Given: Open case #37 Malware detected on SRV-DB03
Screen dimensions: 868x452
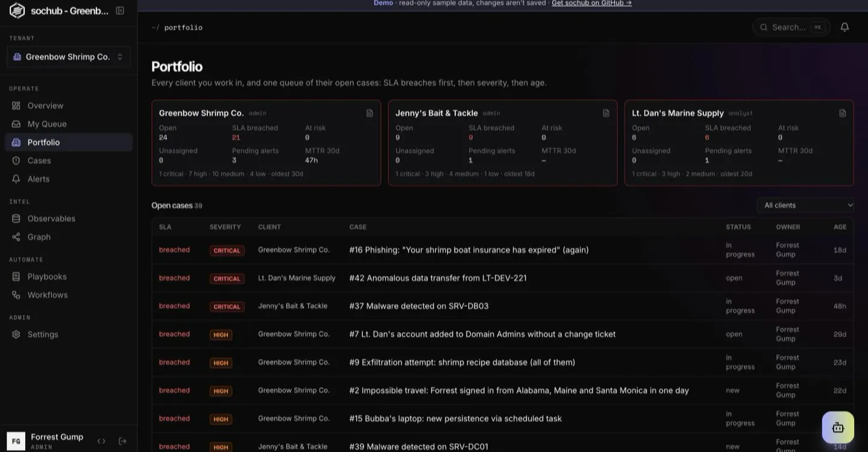Looking at the screenshot, I should pos(419,306).
